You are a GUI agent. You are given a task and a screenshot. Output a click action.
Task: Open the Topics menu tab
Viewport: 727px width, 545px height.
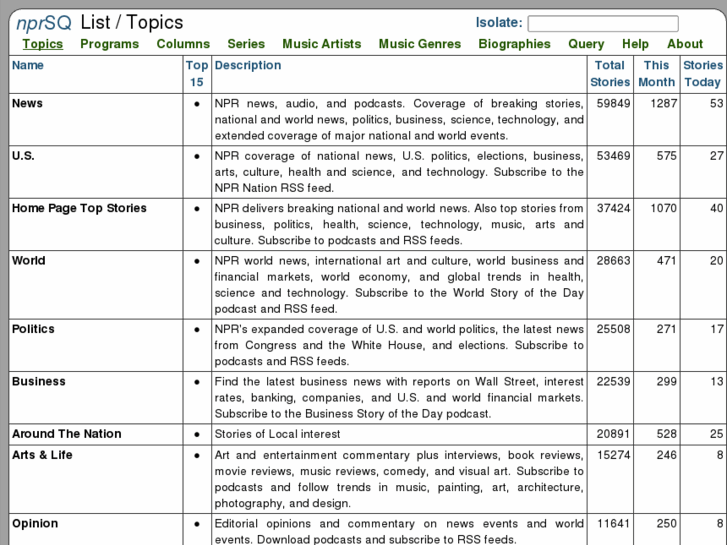pyautogui.click(x=42, y=44)
